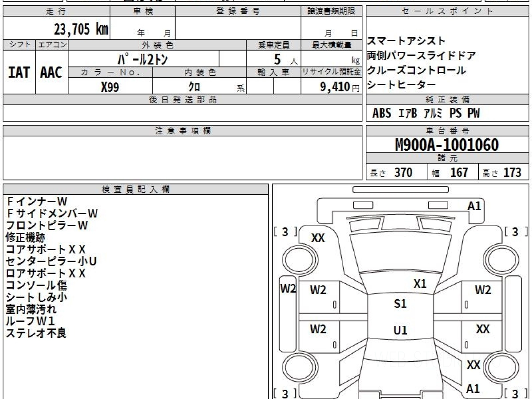The height and width of the screenshot is (399, 532).
Task: Select the height value 173
Action: pos(512,172)
